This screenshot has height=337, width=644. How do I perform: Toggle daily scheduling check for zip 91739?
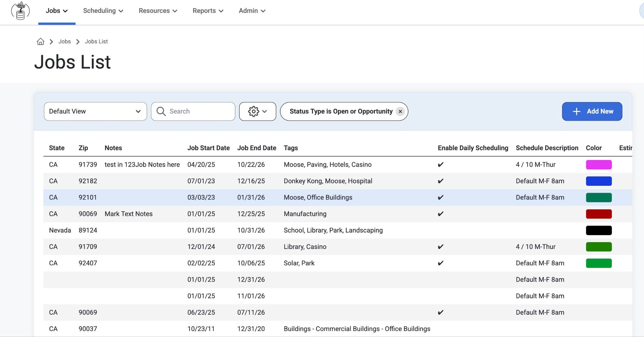click(441, 165)
